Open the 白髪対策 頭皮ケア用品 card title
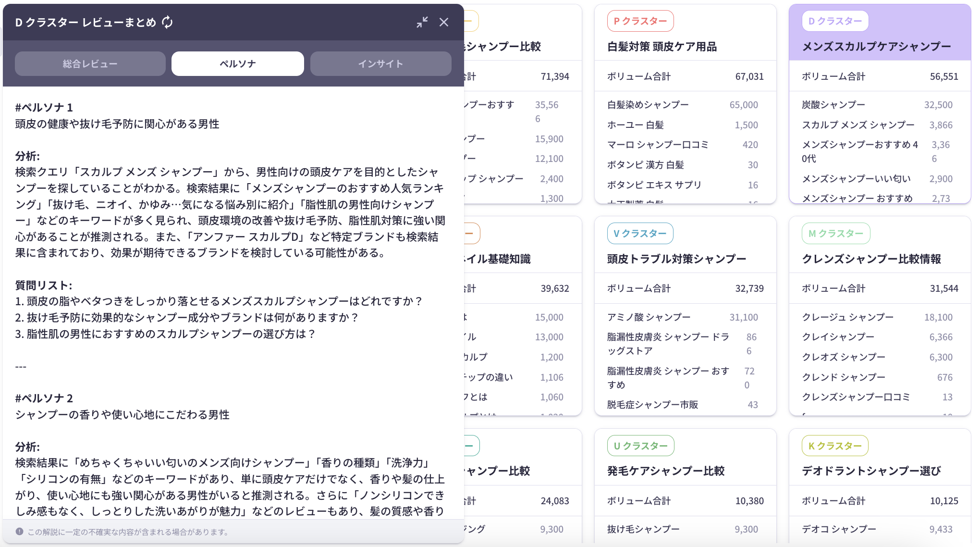980x547 pixels. (661, 47)
